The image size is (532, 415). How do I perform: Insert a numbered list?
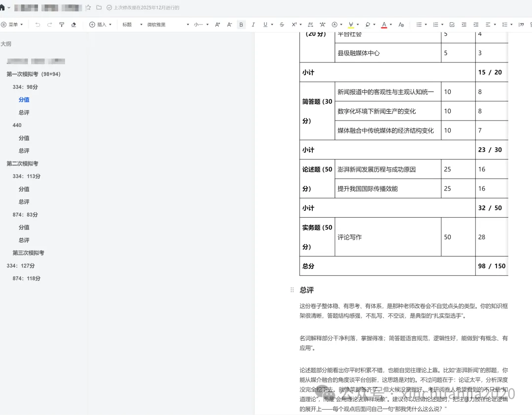pos(435,25)
